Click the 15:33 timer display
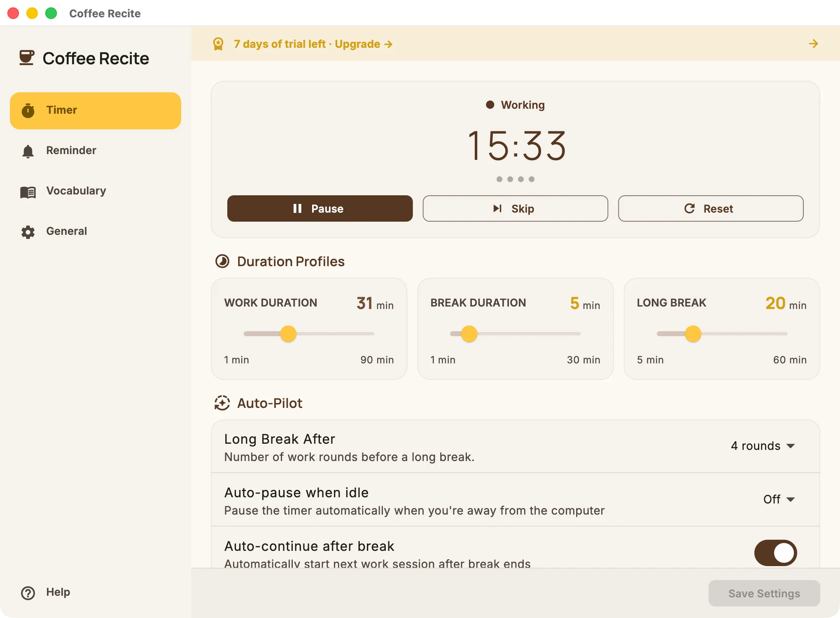The height and width of the screenshot is (618, 840). pos(517,146)
